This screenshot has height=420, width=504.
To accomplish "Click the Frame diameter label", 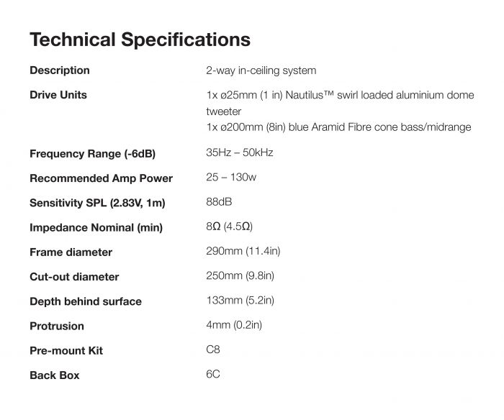I will (x=71, y=252).
